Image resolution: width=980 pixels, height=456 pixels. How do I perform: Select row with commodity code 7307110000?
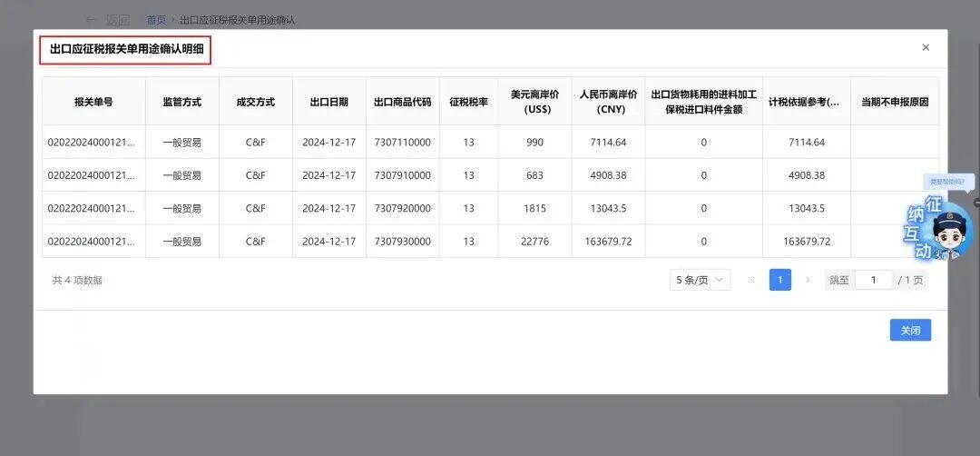(402, 143)
